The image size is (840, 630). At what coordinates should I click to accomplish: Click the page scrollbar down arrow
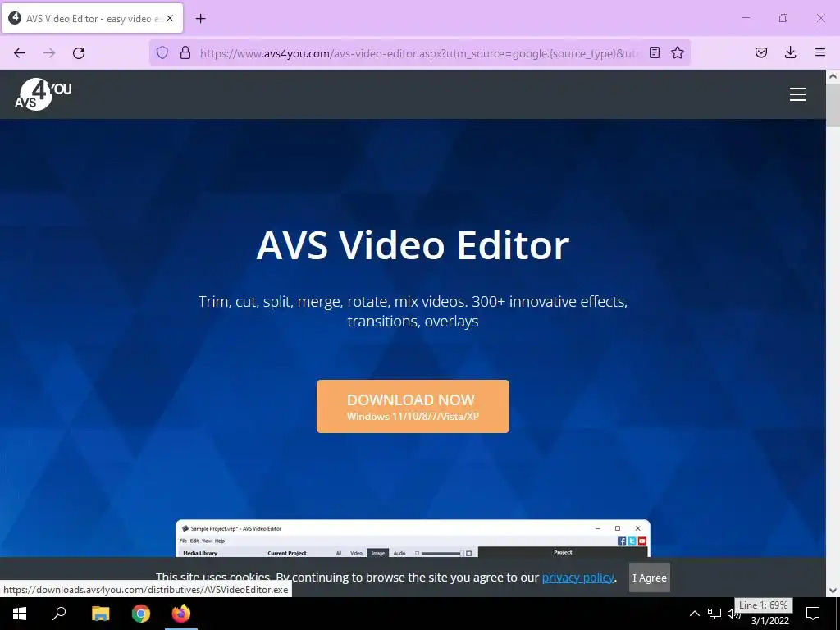[833, 591]
